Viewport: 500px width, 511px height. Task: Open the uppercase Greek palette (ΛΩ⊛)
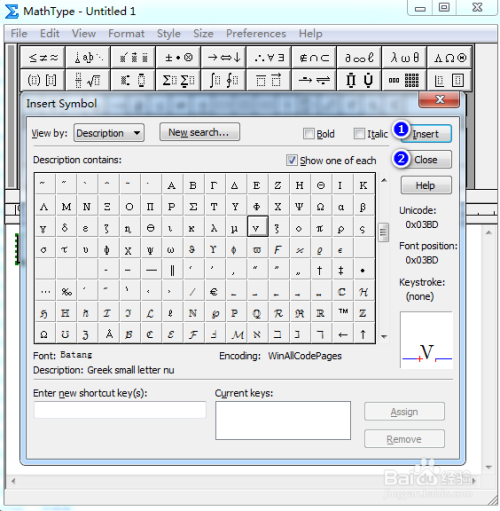coord(449,58)
